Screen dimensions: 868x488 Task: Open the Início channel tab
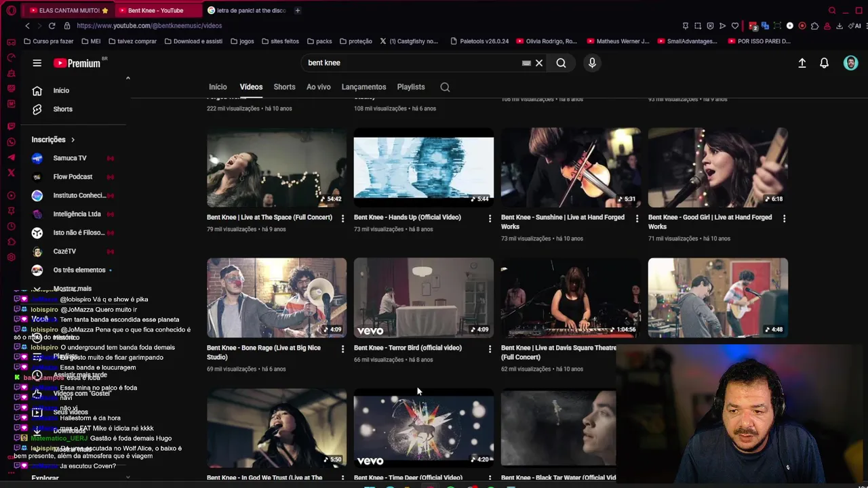(218, 87)
